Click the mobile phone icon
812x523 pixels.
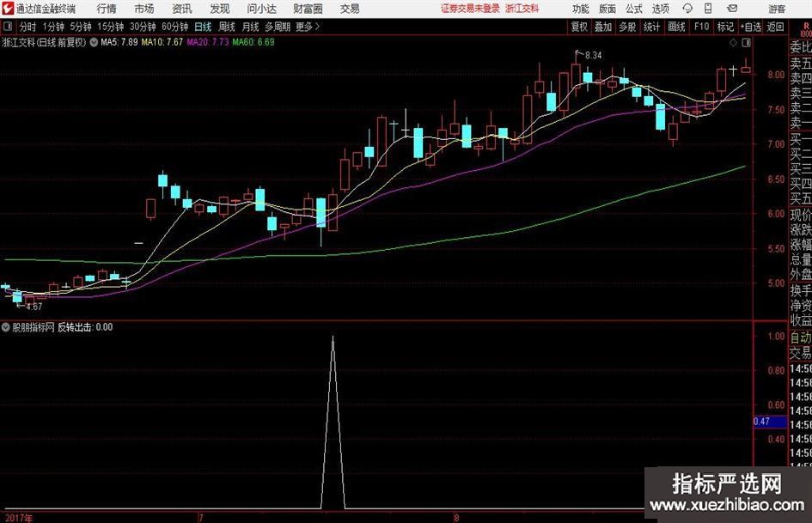708,9
